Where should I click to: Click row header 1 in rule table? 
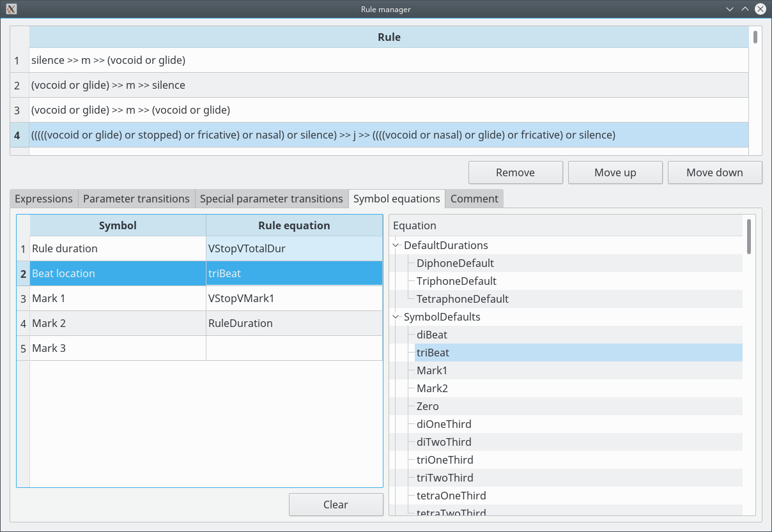point(20,61)
